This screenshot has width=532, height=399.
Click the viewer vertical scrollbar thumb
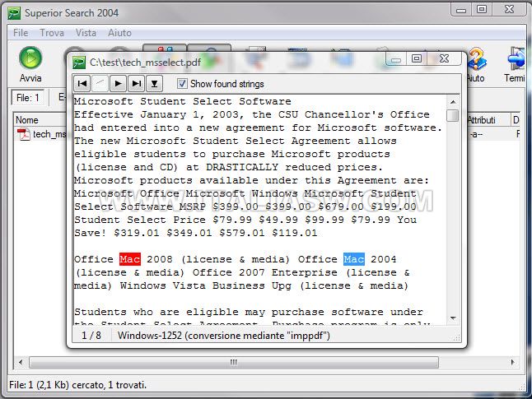453,115
